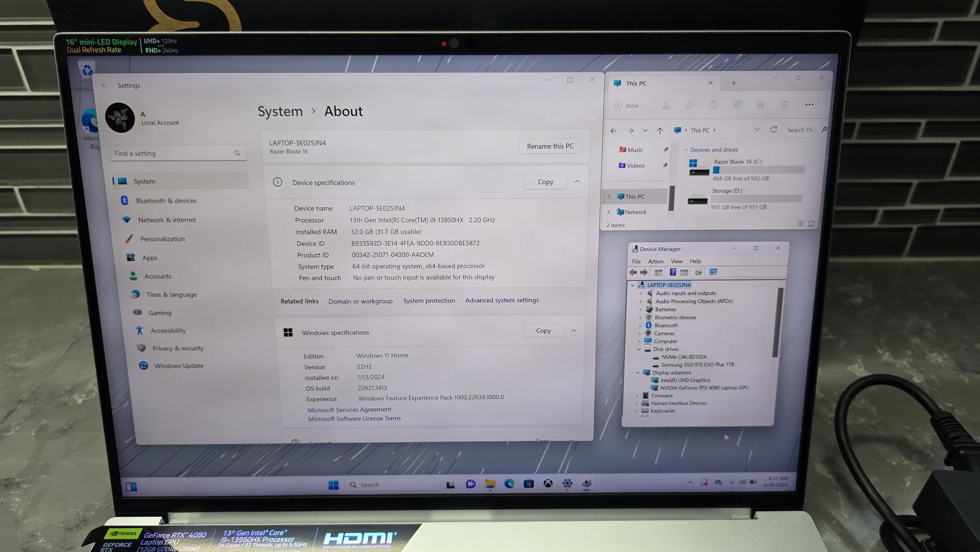
Task: Open Microsoft Edge from the taskbar
Action: pos(509,484)
